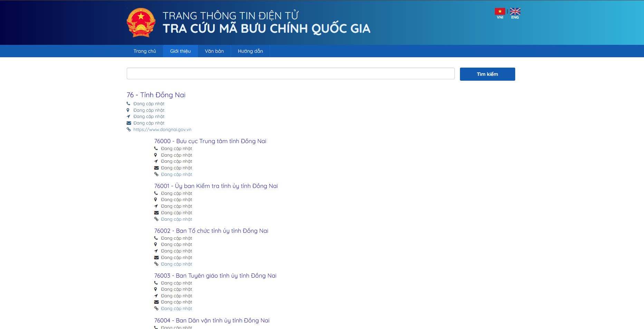Open the Văn bản menu item
This screenshot has height=329, width=644.
(x=214, y=51)
